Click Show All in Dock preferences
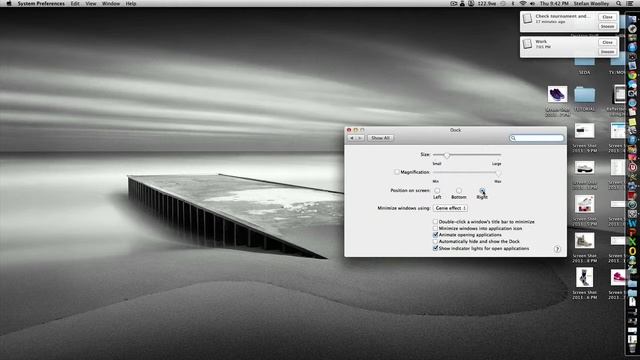 [x=380, y=138]
